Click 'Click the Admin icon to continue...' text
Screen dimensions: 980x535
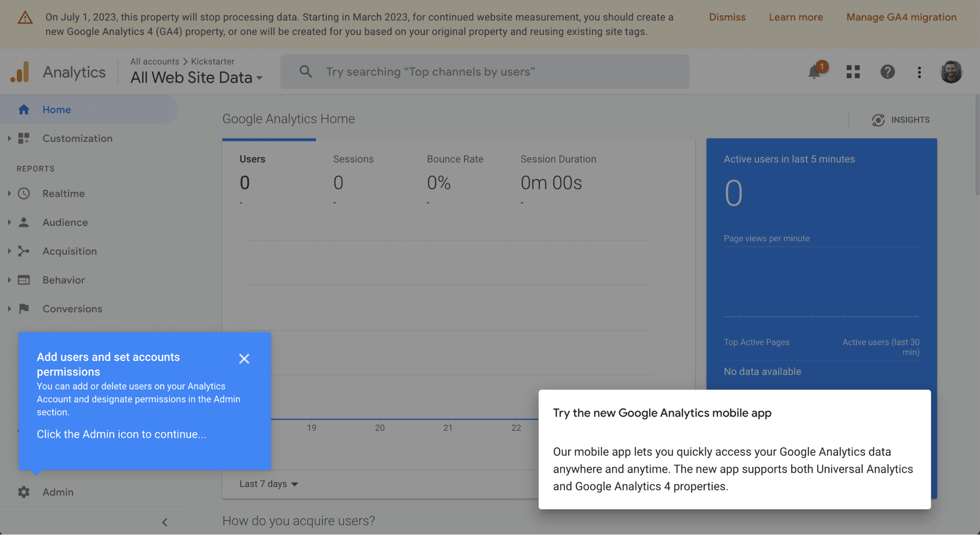(121, 434)
